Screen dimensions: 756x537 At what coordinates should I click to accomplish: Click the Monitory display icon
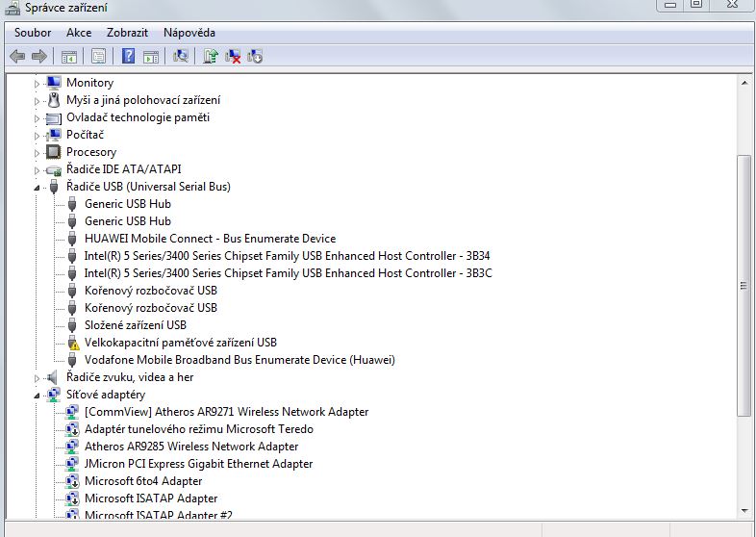click(x=54, y=83)
